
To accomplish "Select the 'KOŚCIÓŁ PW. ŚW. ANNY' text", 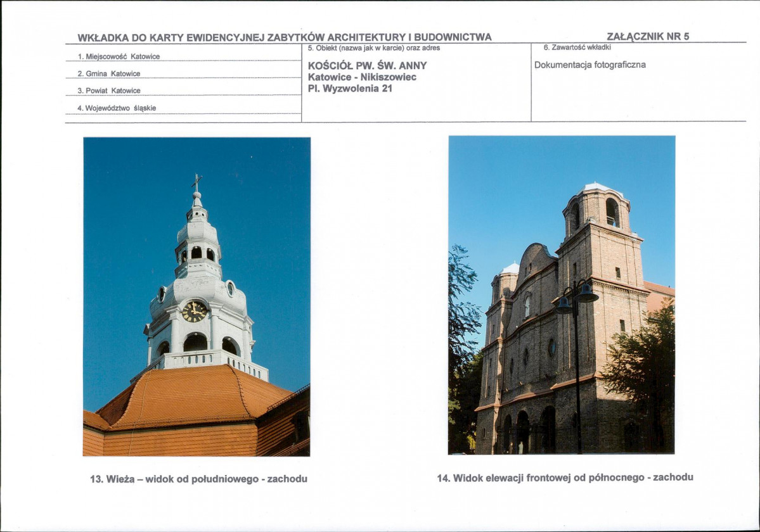I will pos(367,65).
